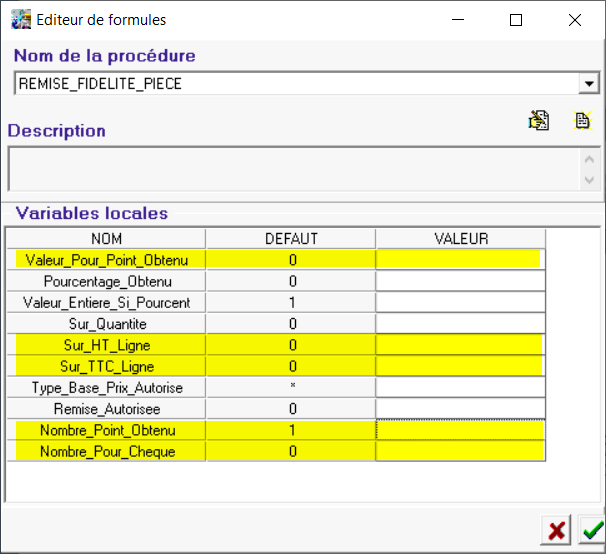Select the Type_Base_Prix_Autorise variable row name
Screen dimensions: 606x554
(x=106, y=387)
